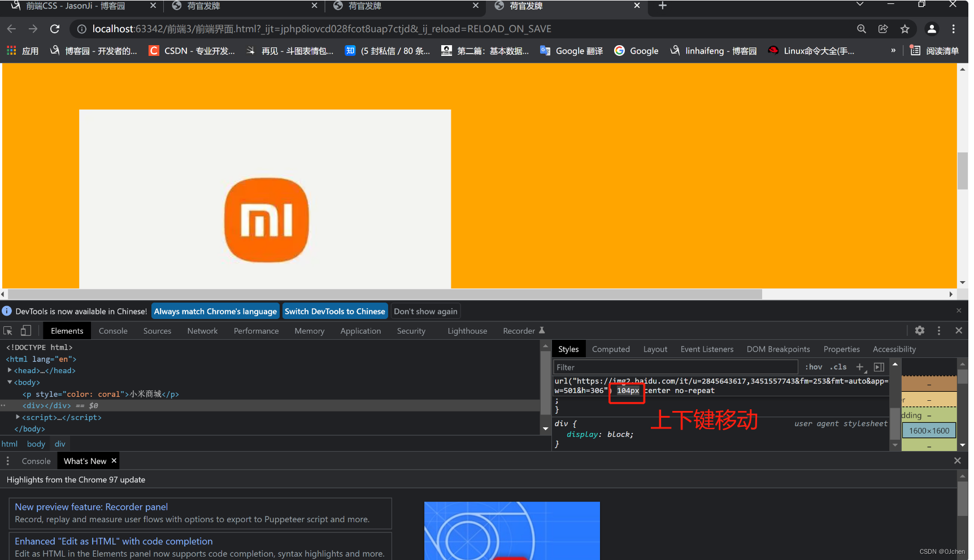The image size is (974, 560).
Task: Open the Application panel
Action: pos(360,331)
